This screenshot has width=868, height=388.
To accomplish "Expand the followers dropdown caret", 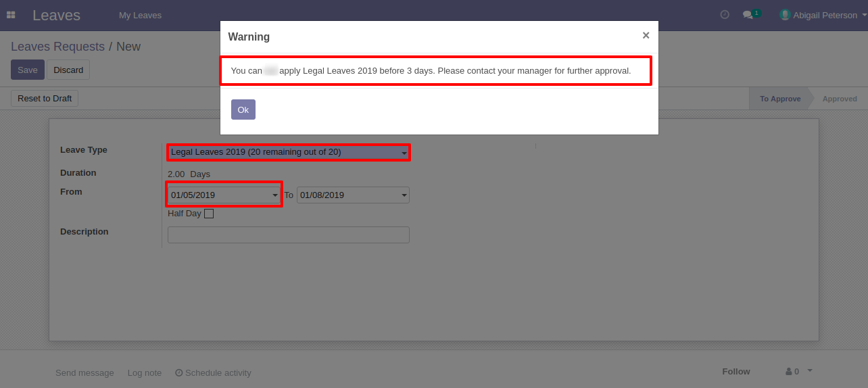I will [810, 370].
